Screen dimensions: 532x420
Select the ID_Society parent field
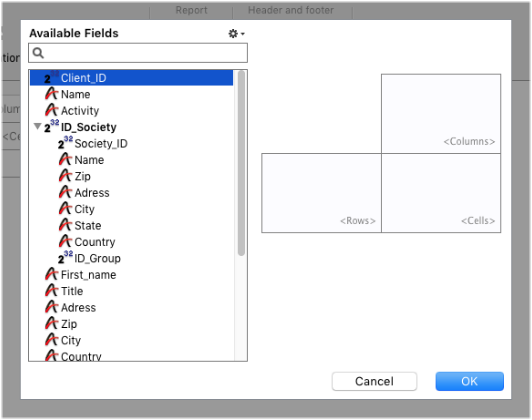(x=89, y=127)
